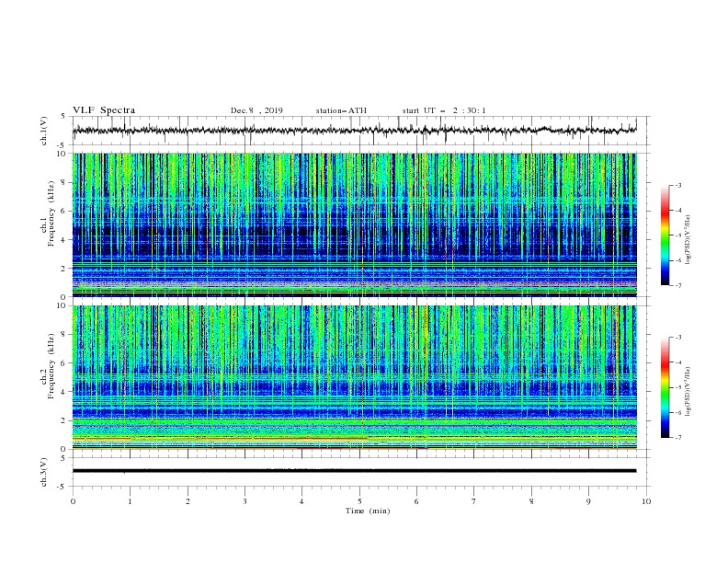Click the "station=ATH" header text

coord(341,110)
